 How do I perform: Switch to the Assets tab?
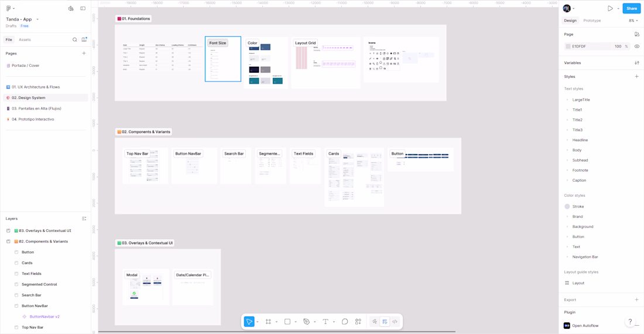coord(25,40)
